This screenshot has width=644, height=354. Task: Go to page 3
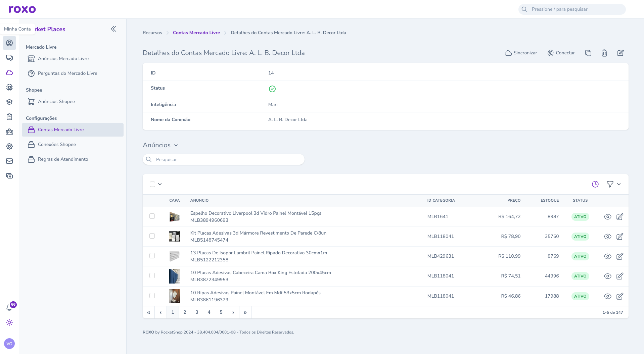[x=197, y=312]
